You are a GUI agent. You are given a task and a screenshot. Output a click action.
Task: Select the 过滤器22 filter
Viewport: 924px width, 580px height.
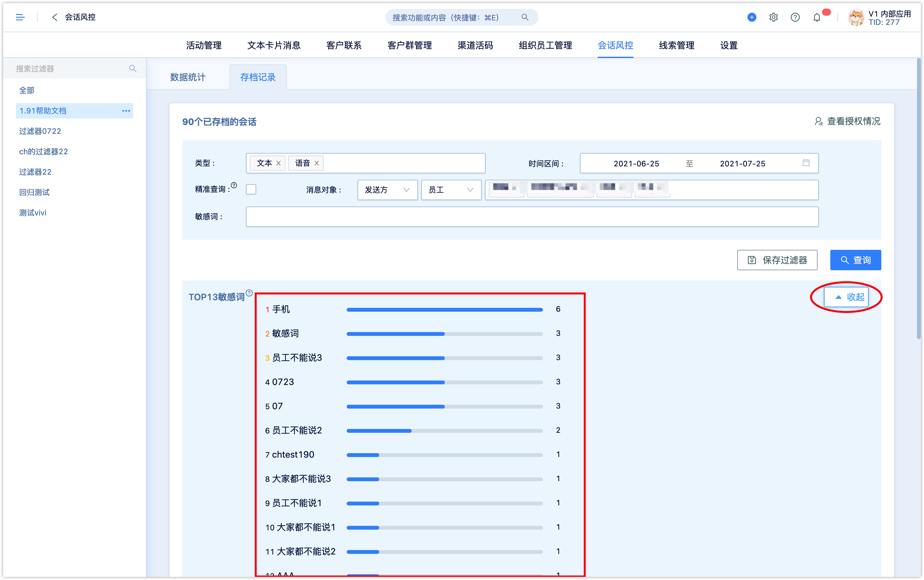[35, 172]
